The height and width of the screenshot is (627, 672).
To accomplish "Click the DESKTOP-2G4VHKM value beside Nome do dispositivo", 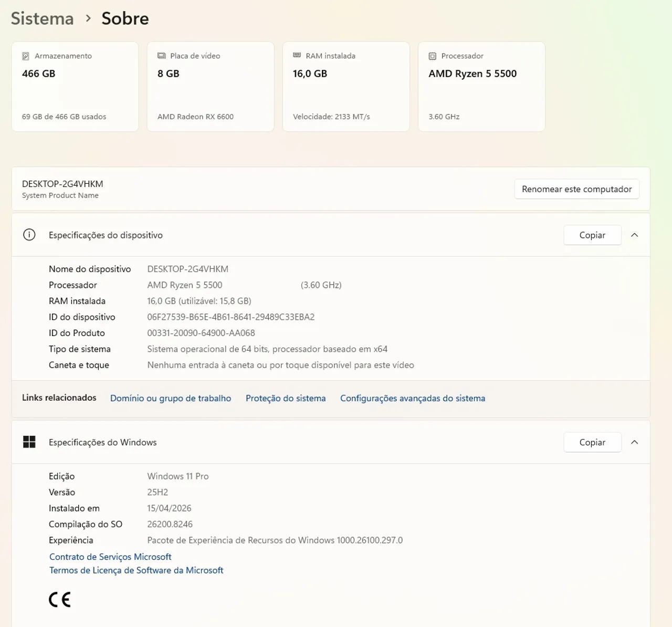I will (x=188, y=269).
